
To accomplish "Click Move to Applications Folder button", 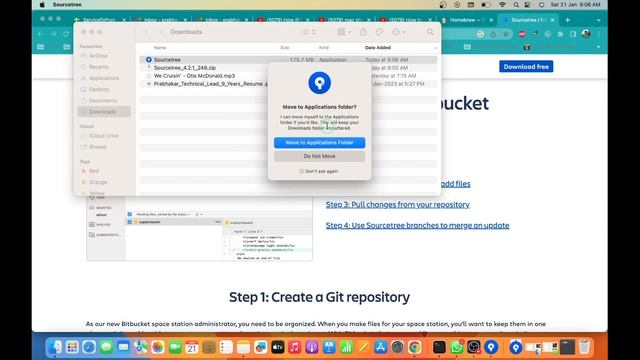I will [x=319, y=142].
